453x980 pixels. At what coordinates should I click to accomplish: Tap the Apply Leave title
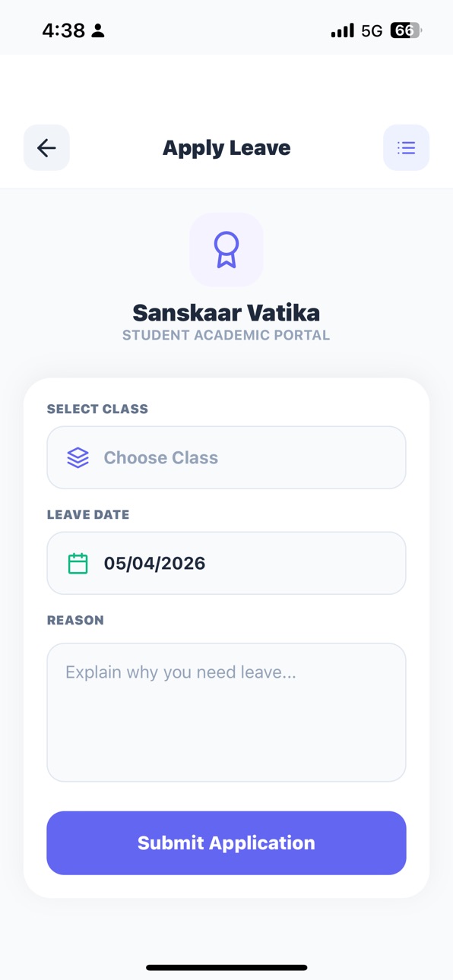coord(226,147)
